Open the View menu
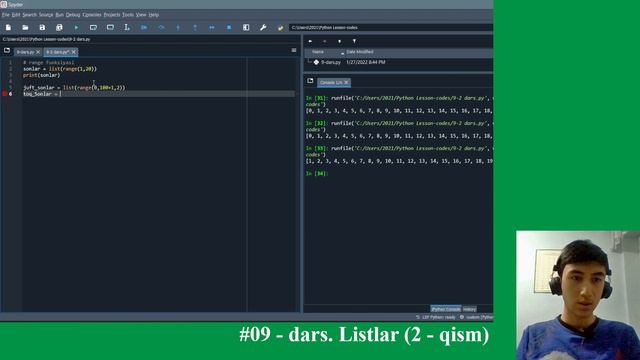 point(141,15)
